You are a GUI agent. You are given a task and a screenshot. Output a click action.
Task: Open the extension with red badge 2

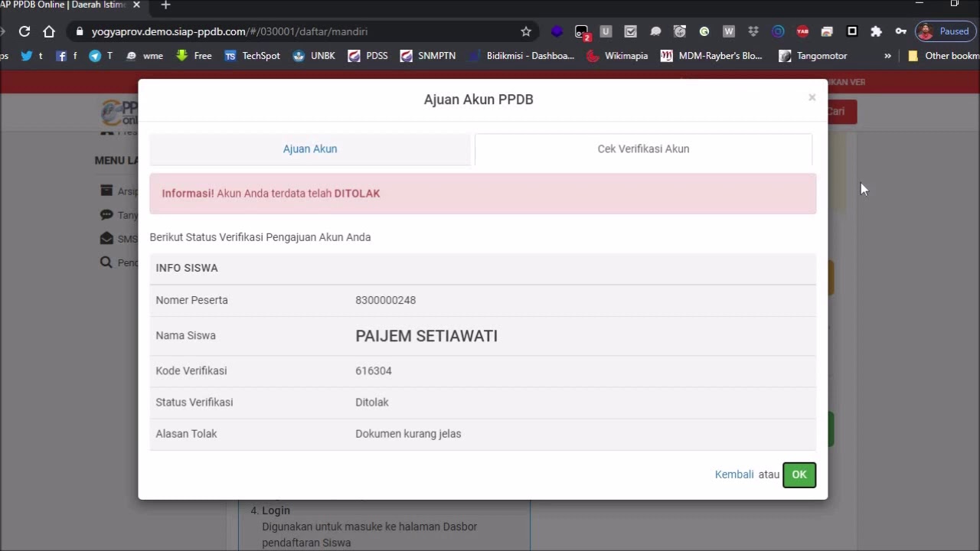[x=582, y=32]
